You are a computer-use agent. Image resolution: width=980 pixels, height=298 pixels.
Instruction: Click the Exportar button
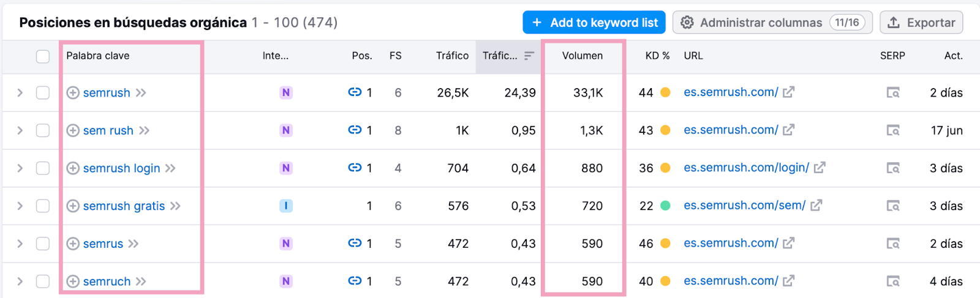[921, 23]
